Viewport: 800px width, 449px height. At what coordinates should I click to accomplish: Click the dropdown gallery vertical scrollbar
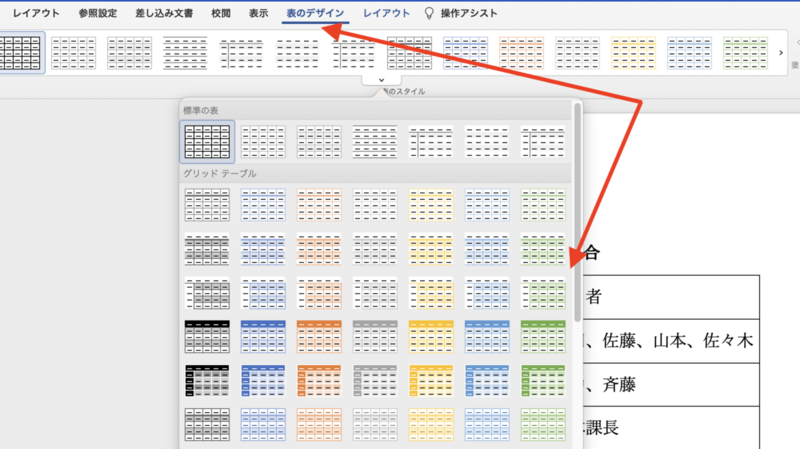coord(577,212)
